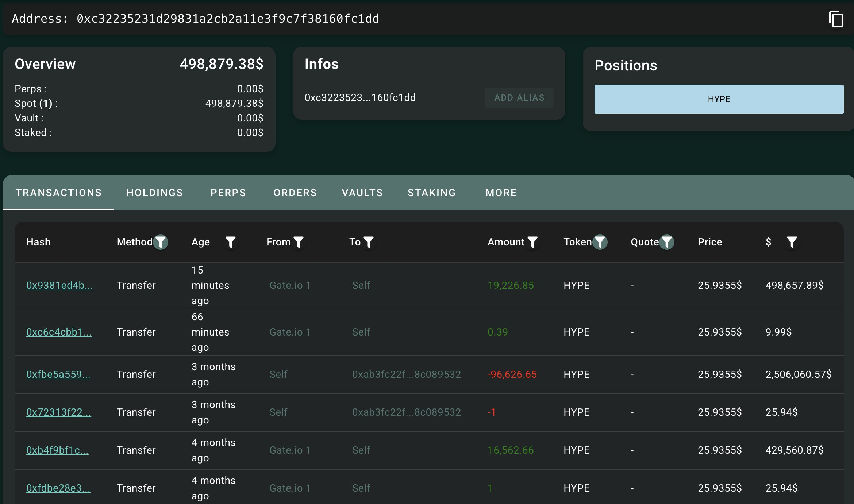The width and height of the screenshot is (854, 504).
Task: Open the Age column filter
Action: (230, 242)
